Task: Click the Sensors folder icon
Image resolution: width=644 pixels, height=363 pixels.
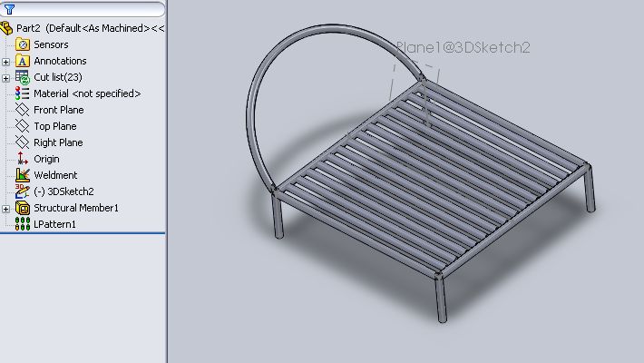Action: (22, 44)
